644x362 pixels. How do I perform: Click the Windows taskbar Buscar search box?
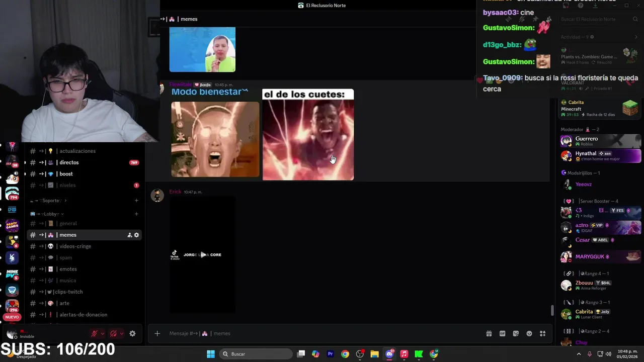coord(256,354)
